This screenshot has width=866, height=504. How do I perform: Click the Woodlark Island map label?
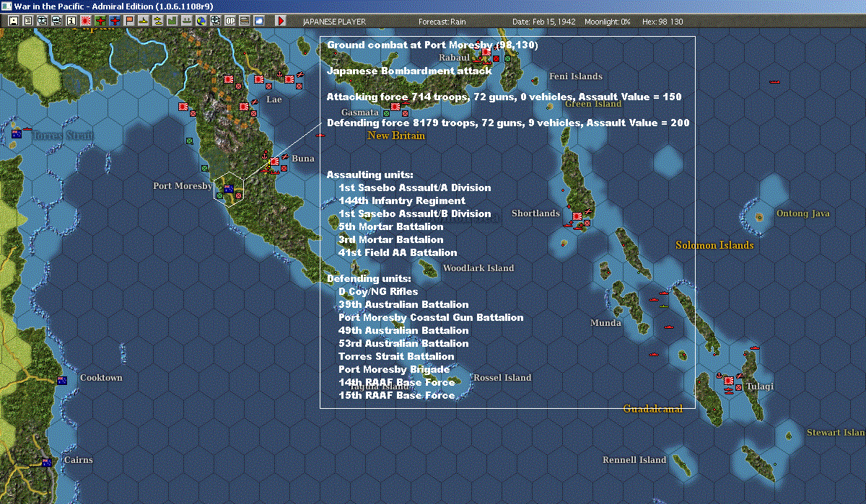(x=478, y=268)
